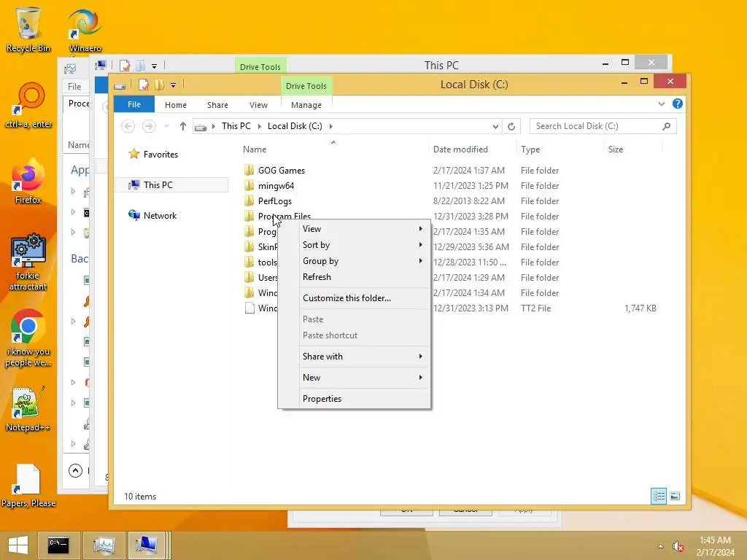Screen dimensions: 747x560
Task: Open the File tab in Local Disk window
Action: coord(134,104)
